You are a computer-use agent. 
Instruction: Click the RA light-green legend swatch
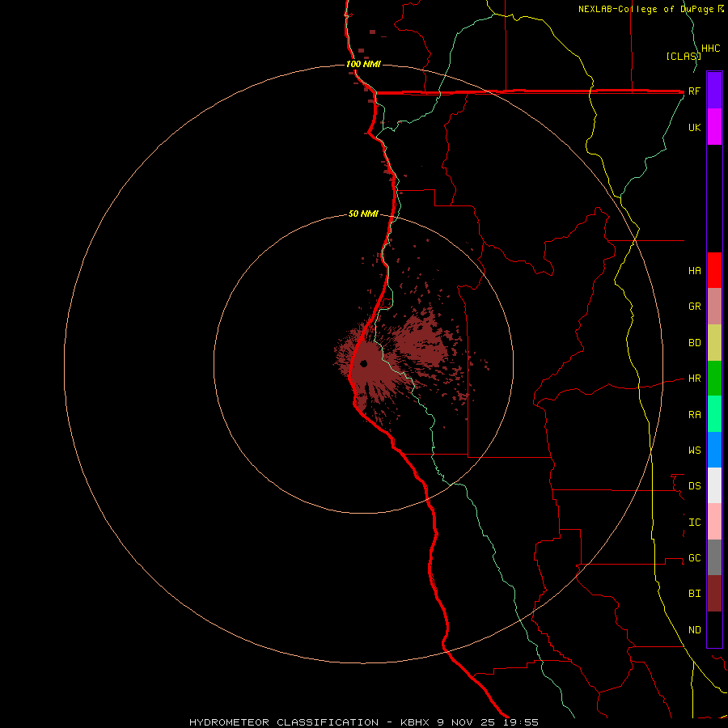coord(714,414)
